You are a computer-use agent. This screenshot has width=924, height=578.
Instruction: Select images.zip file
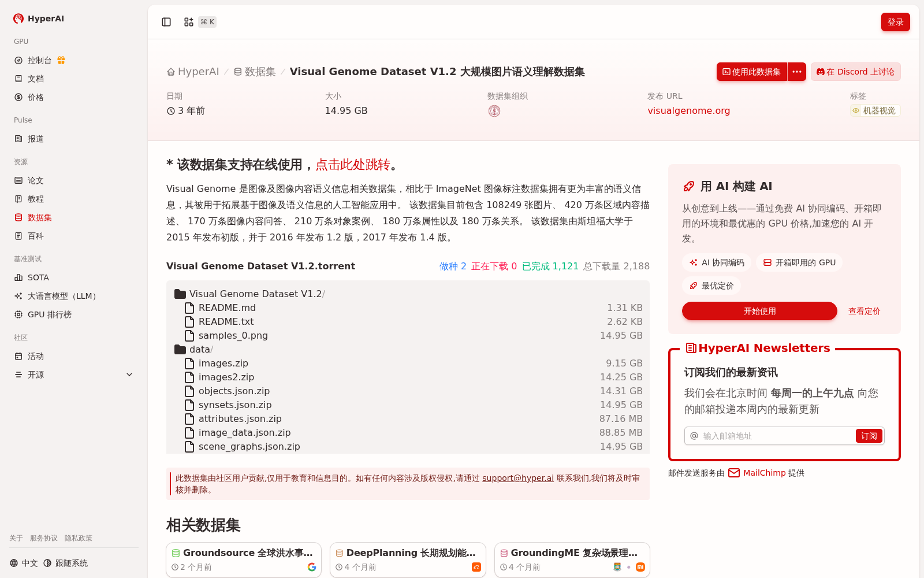[x=223, y=363]
